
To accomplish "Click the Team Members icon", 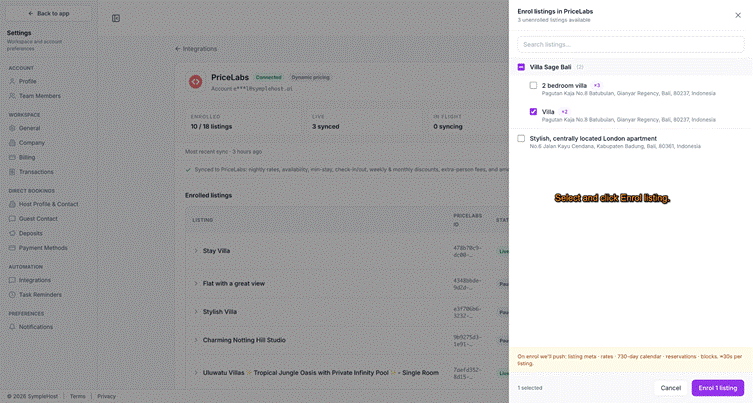I will pos(12,96).
